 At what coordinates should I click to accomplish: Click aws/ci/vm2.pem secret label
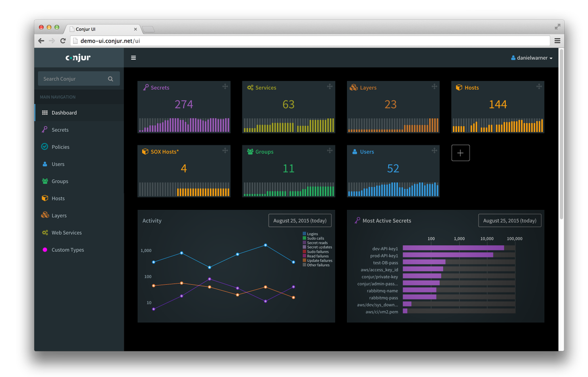click(x=382, y=312)
